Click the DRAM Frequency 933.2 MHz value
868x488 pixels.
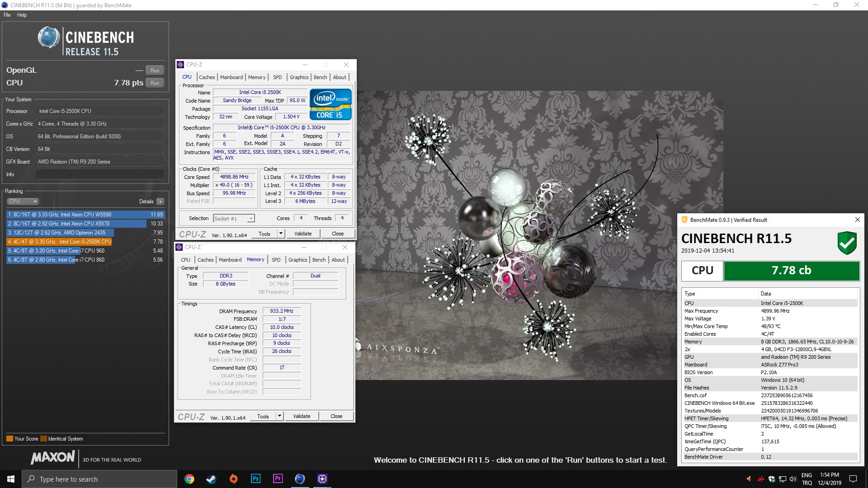[x=282, y=311]
